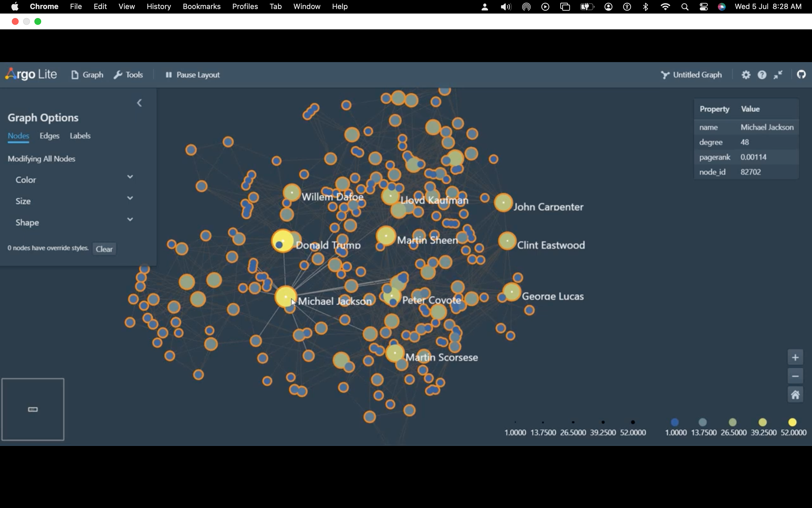Click the Value column header
This screenshot has height=508, width=812.
pos(750,109)
